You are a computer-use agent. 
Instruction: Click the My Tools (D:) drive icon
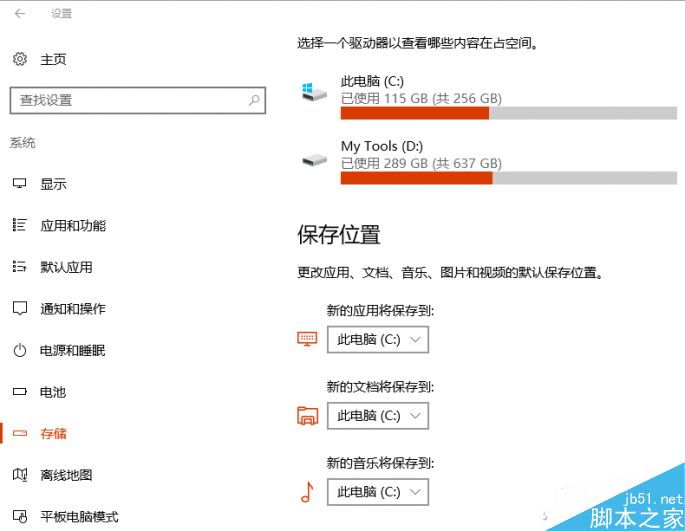(314, 158)
